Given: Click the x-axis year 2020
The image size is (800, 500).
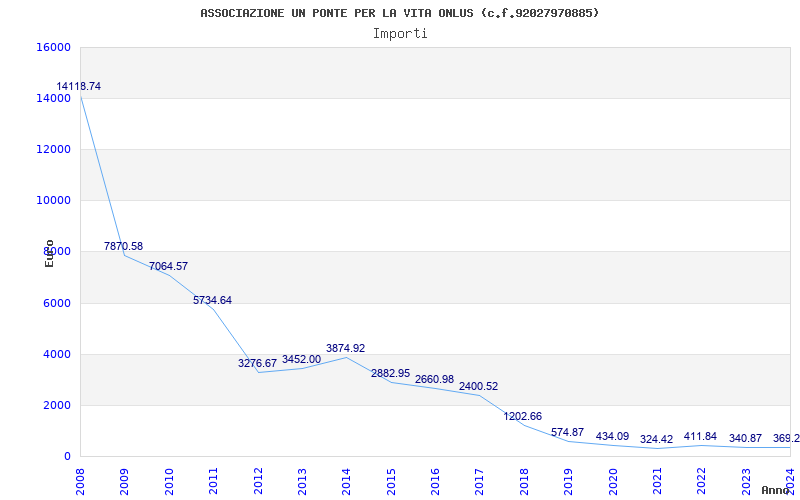Looking at the screenshot, I should pos(613,481).
